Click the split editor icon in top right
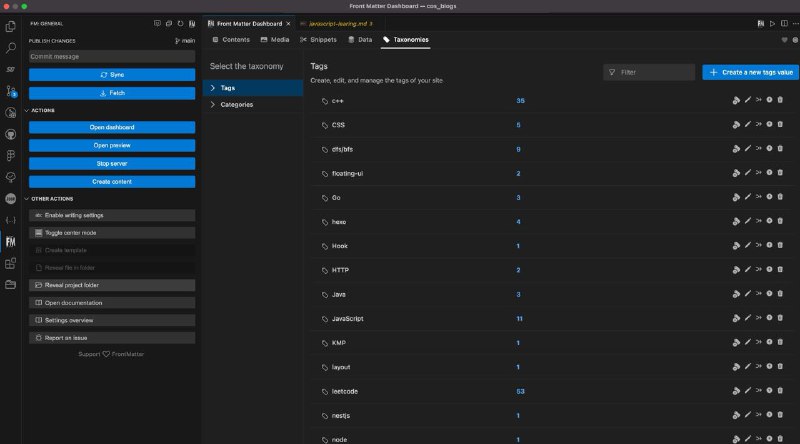Viewport: 800px width, 444px height. click(x=783, y=22)
